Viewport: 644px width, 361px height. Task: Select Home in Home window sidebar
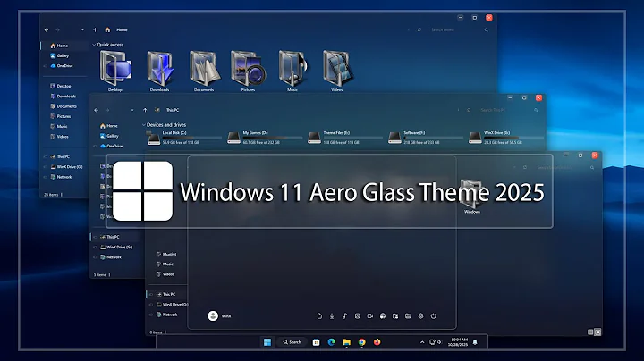[59, 46]
